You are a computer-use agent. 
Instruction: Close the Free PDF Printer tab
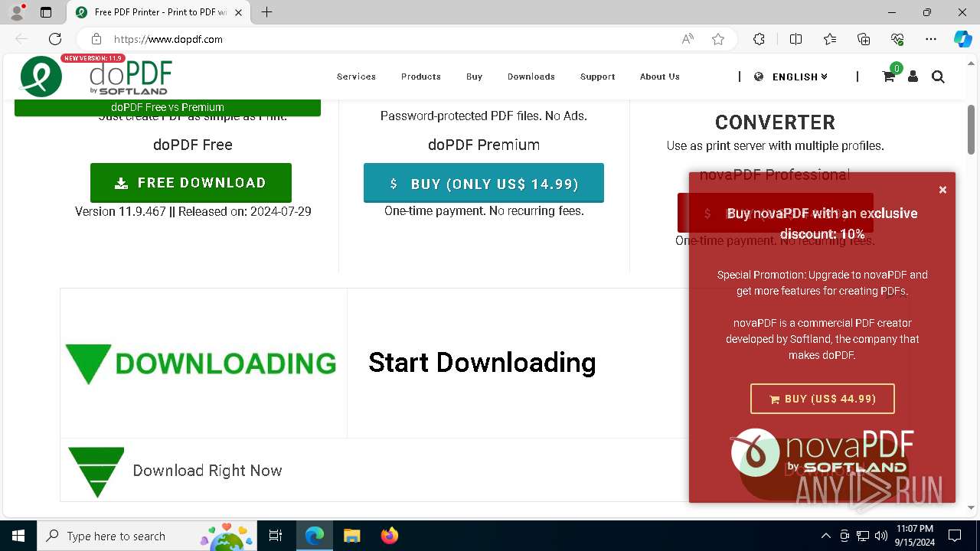point(239,12)
